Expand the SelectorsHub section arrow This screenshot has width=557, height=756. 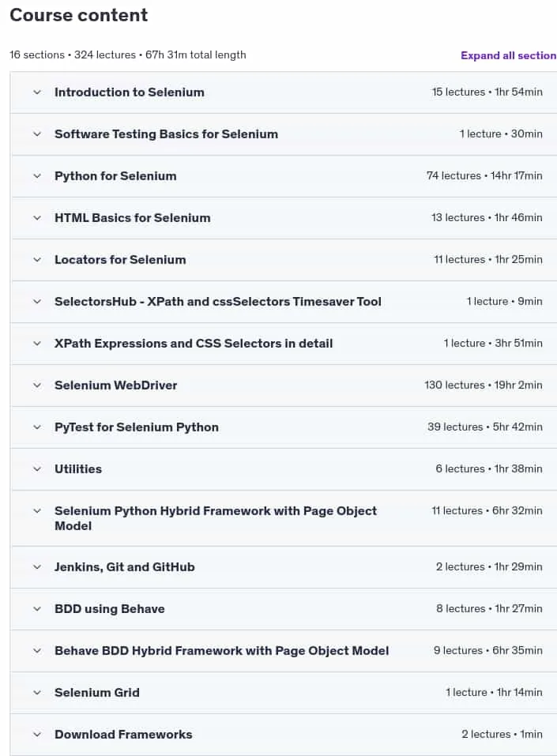tap(37, 302)
